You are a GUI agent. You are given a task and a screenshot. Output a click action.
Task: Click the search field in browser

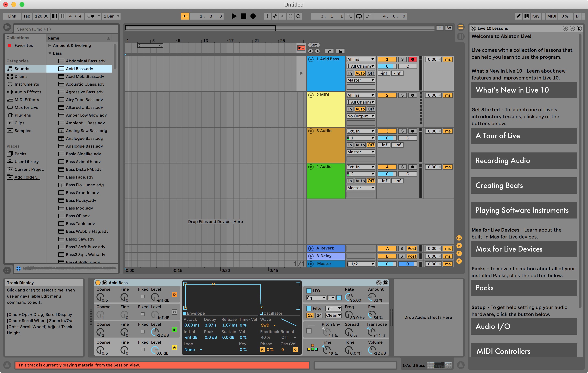(x=66, y=29)
